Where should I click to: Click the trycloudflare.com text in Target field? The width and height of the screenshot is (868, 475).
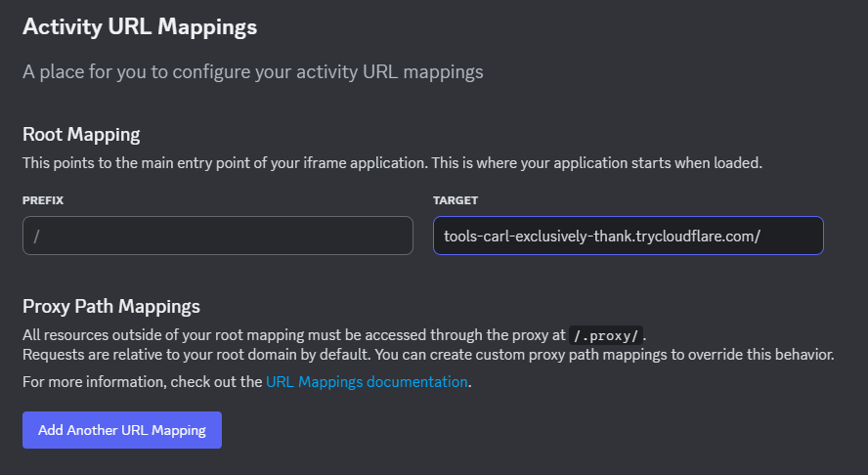click(695, 237)
